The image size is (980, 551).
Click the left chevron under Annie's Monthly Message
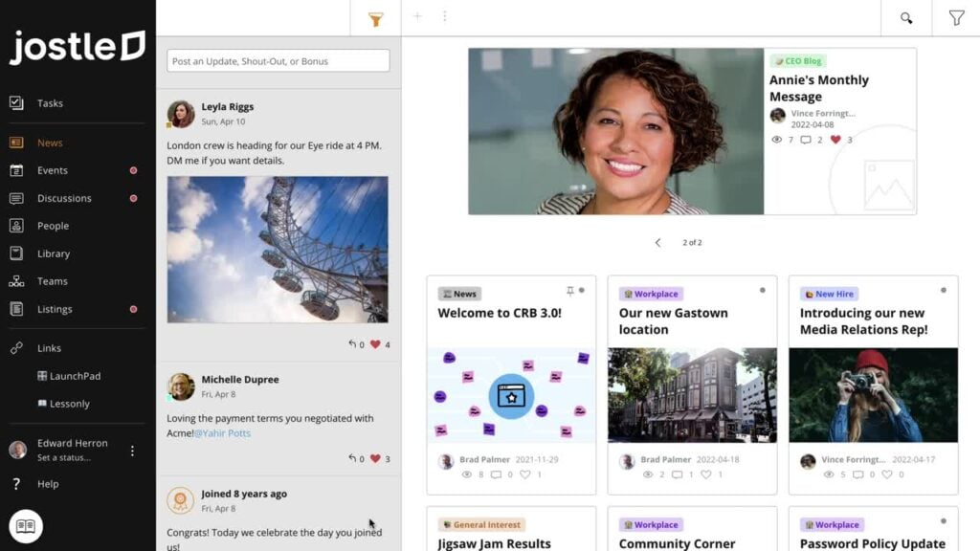click(x=657, y=243)
